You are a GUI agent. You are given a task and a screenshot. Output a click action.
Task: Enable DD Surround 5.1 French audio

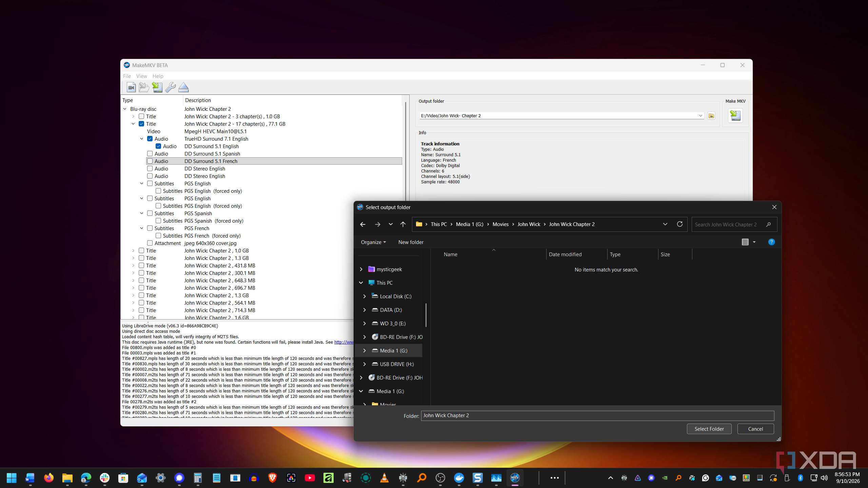[150, 161]
